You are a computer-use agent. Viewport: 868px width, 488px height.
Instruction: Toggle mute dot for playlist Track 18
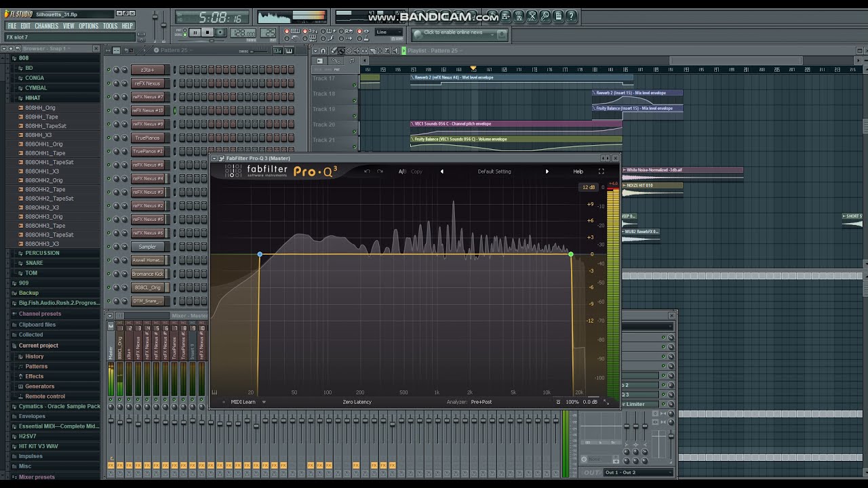click(x=354, y=100)
